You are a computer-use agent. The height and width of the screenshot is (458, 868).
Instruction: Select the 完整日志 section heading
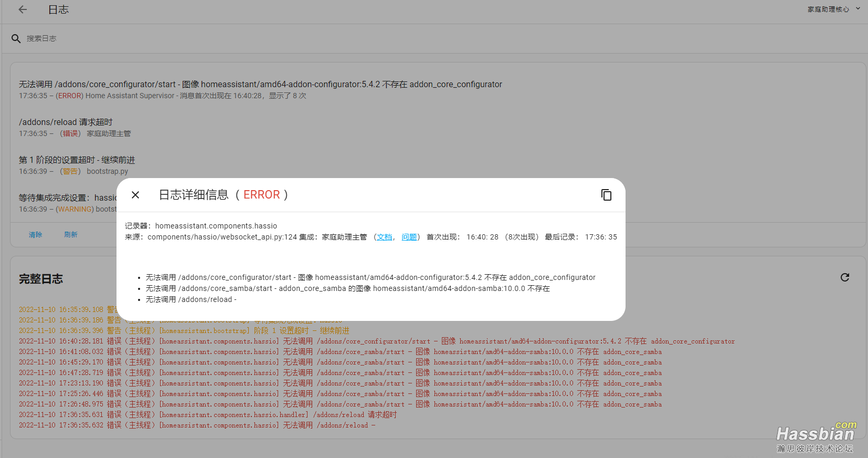(x=41, y=279)
